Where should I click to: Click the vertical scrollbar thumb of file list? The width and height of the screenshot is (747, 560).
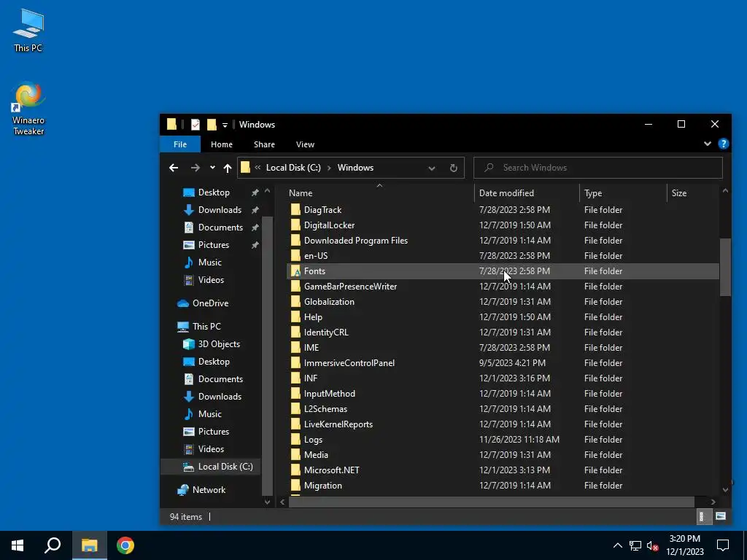tap(725, 267)
